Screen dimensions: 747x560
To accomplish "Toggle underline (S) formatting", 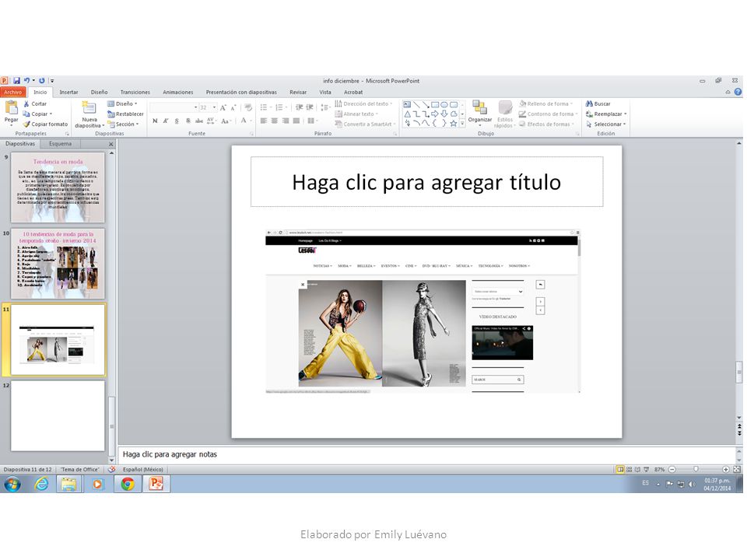I will [177, 121].
